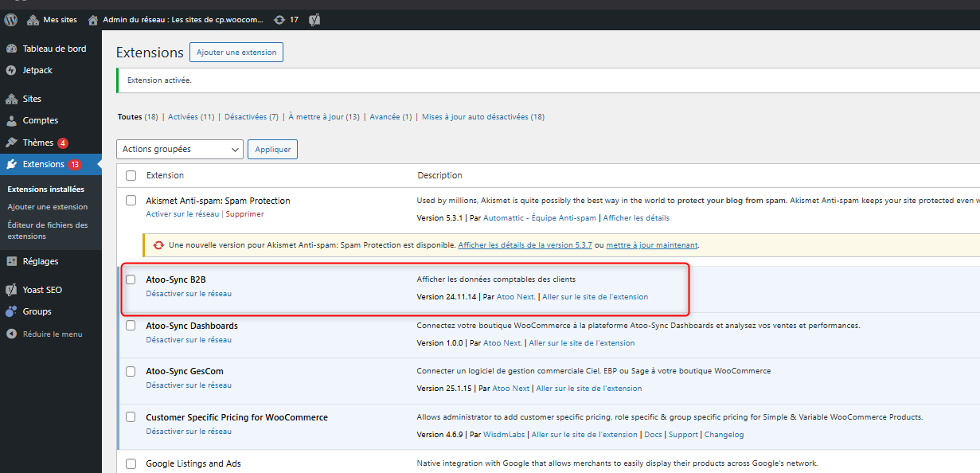Open Automattic - Équipe Anti-spam author link
Image resolution: width=980 pixels, height=473 pixels.
[x=540, y=218]
